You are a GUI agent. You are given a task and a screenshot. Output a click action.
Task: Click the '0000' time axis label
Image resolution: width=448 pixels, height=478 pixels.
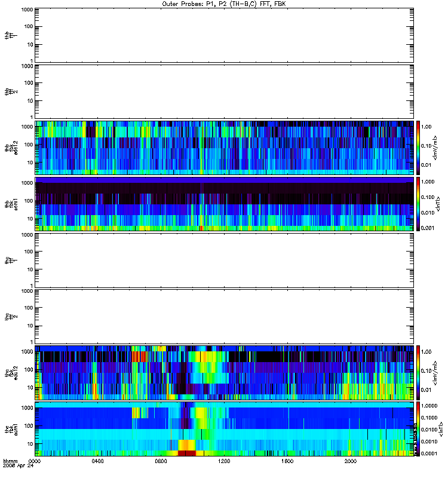coord(35,461)
